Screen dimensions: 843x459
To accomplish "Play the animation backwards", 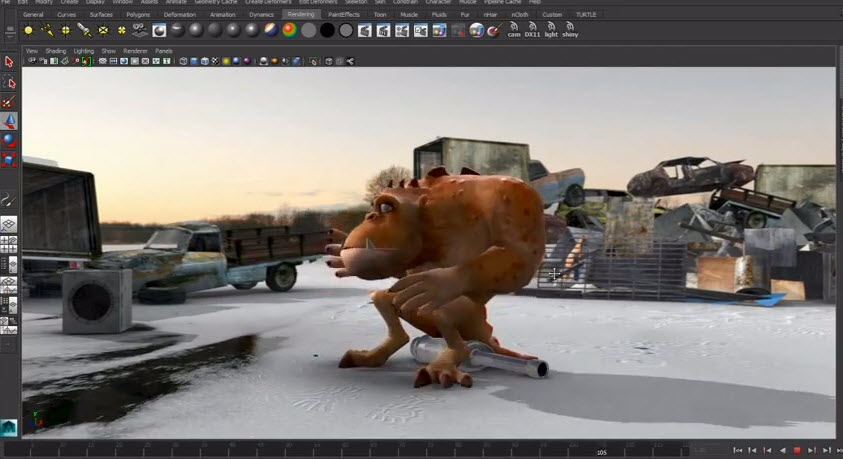I will click(783, 450).
